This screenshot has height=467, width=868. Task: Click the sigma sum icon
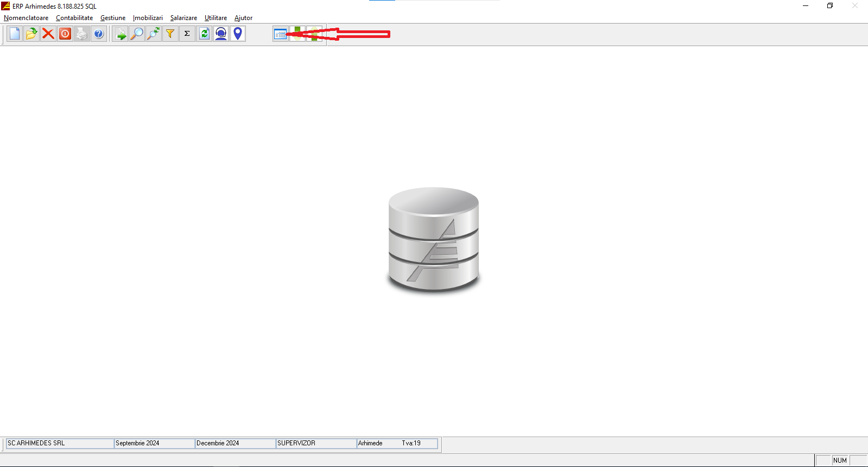click(187, 34)
